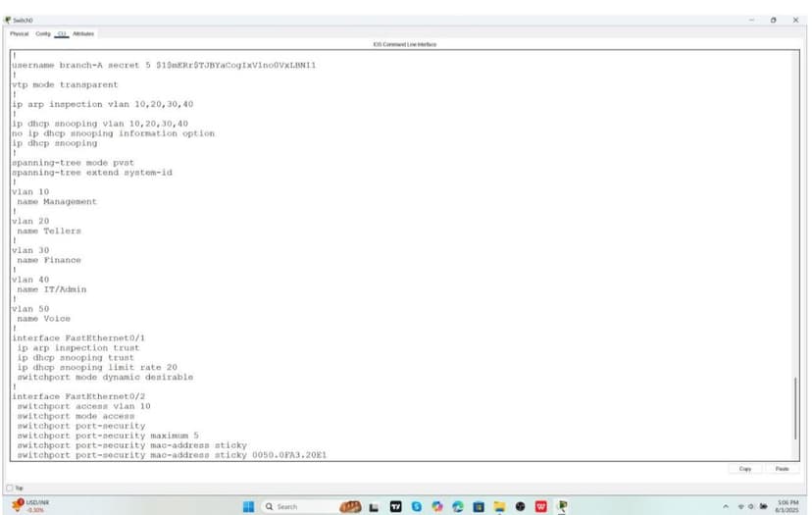This screenshot has width=812, height=515.
Task: Click the 'vlan 50' line
Action: [30, 309]
